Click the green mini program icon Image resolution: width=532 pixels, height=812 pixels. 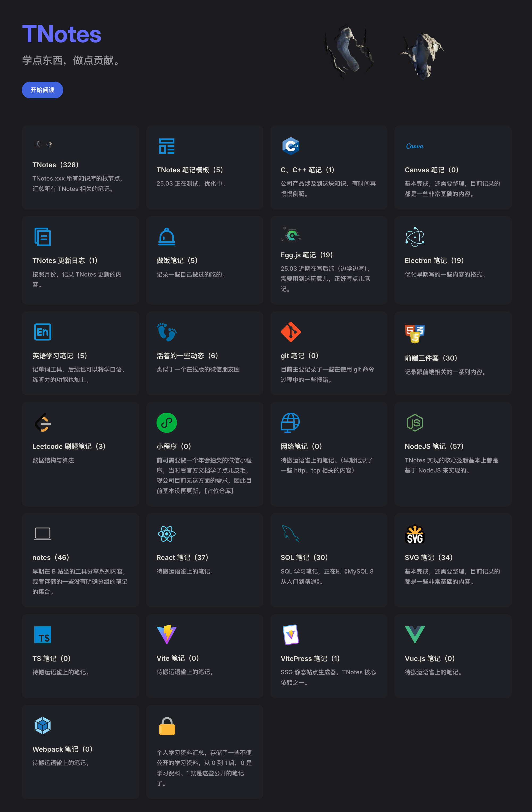pyautogui.click(x=166, y=423)
